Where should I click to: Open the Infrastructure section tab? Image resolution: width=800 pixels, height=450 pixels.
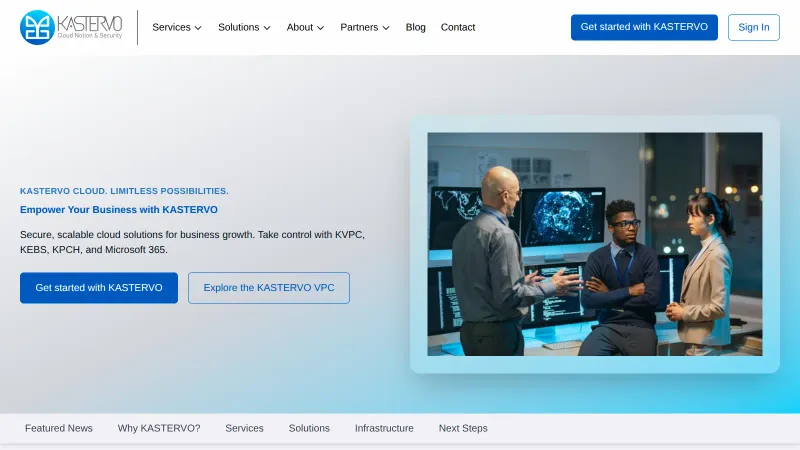tap(384, 428)
